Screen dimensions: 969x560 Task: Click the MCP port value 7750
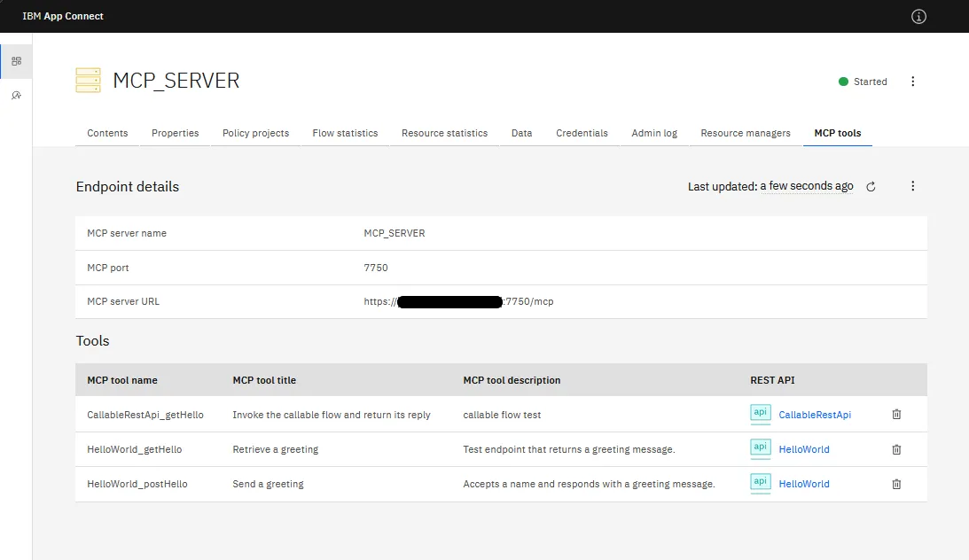376,268
